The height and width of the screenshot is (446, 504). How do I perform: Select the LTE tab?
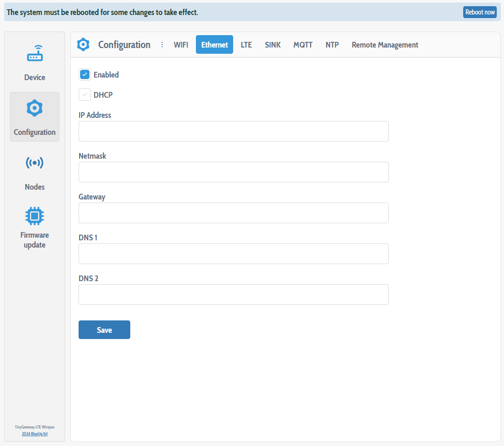point(246,45)
